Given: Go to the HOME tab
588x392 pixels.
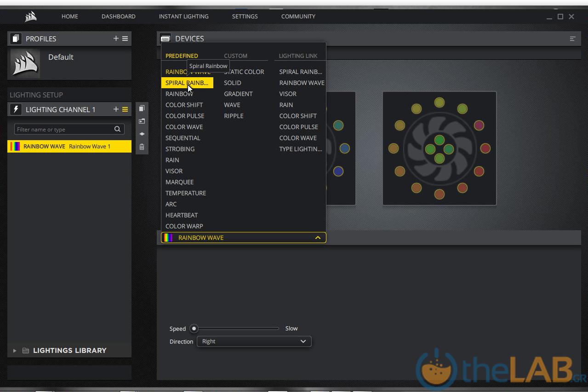Looking at the screenshot, I should tap(70, 17).
